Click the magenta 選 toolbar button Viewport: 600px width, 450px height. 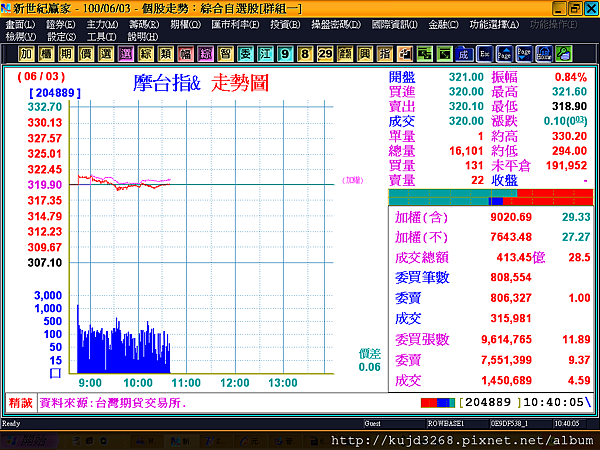coord(126,54)
